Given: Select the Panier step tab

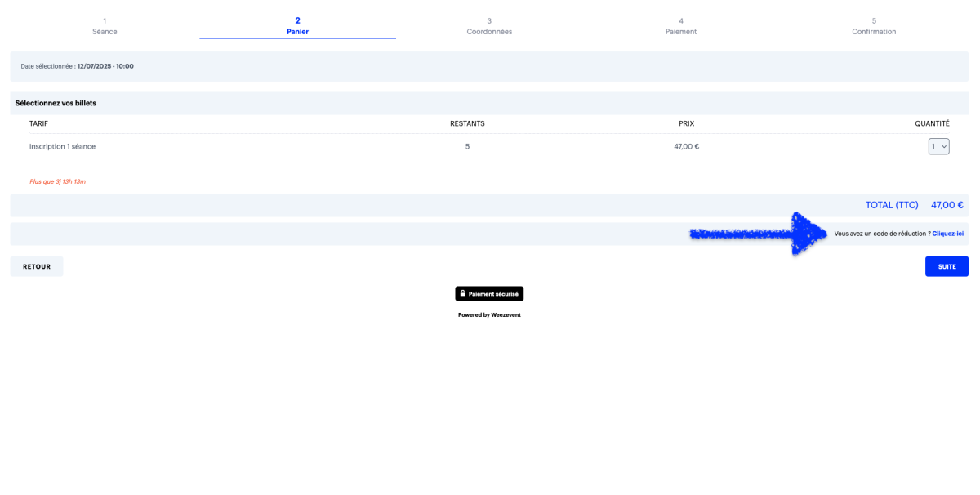Looking at the screenshot, I should [297, 26].
